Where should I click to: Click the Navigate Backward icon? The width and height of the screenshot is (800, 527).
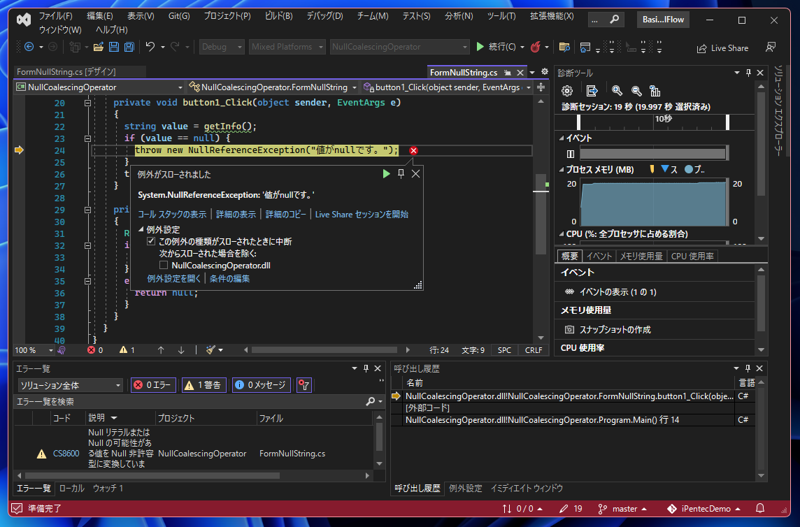click(29, 47)
